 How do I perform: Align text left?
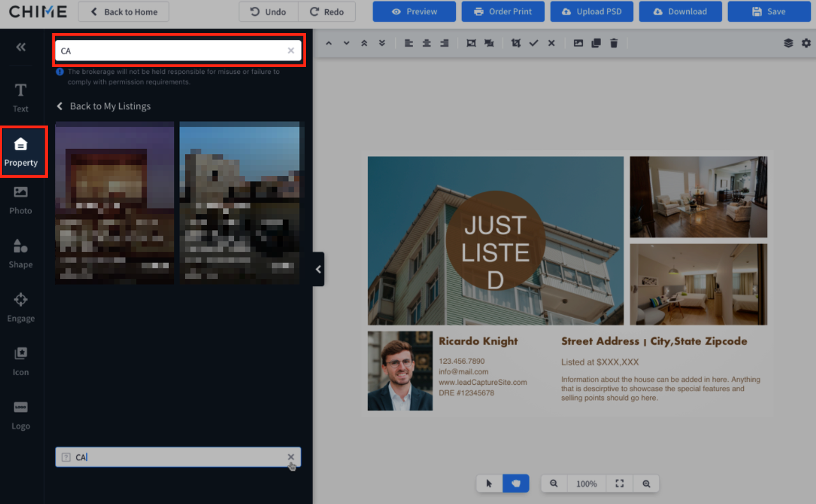point(409,43)
